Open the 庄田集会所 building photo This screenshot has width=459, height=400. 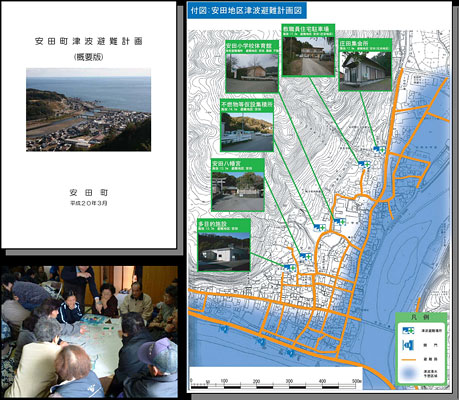point(365,71)
